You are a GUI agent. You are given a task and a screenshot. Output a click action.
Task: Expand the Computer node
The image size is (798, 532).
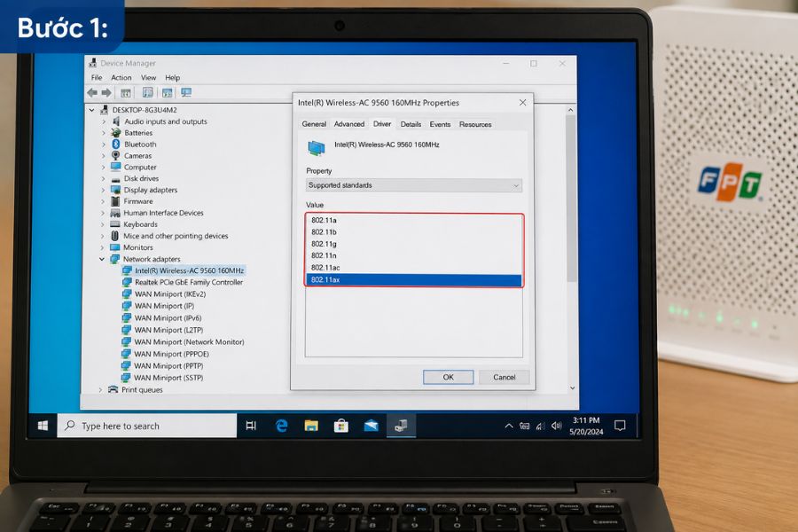(104, 167)
